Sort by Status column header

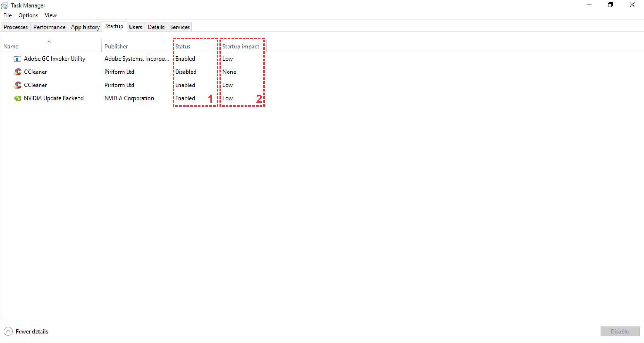pyautogui.click(x=183, y=46)
